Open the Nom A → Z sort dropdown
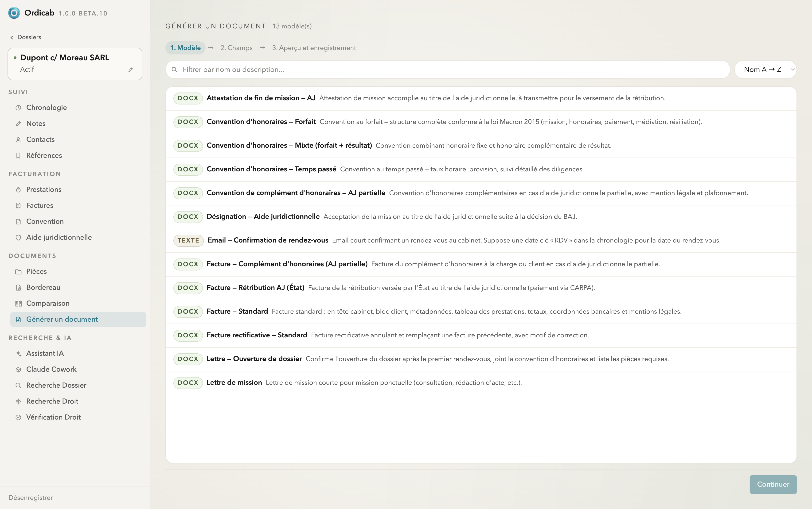 pos(765,70)
